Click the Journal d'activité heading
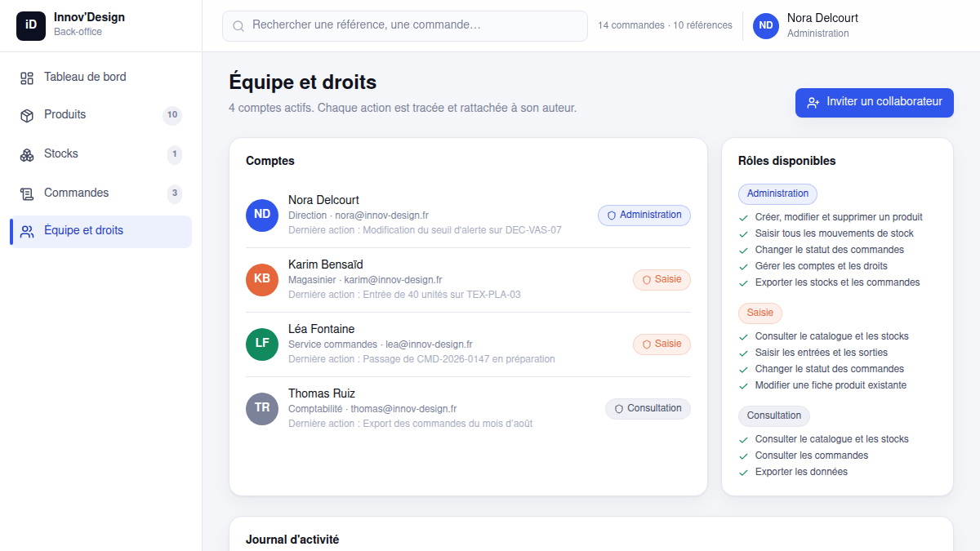The height and width of the screenshot is (551, 980). 292,540
